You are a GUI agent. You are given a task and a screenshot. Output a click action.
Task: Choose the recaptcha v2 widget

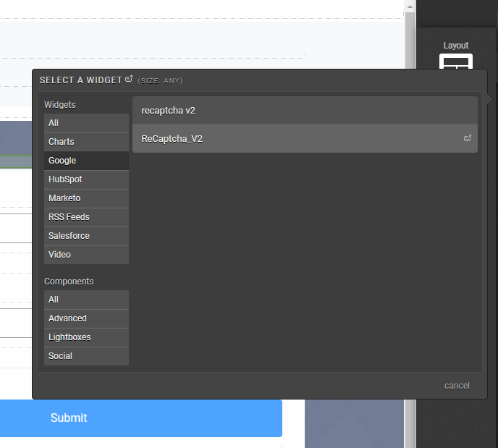(x=305, y=111)
